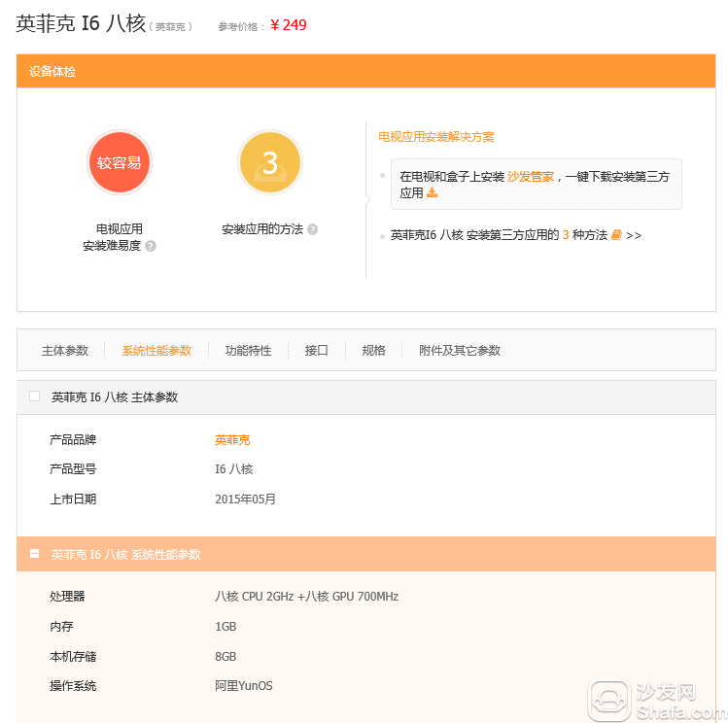Open the 沙发管家 link

[x=531, y=177]
